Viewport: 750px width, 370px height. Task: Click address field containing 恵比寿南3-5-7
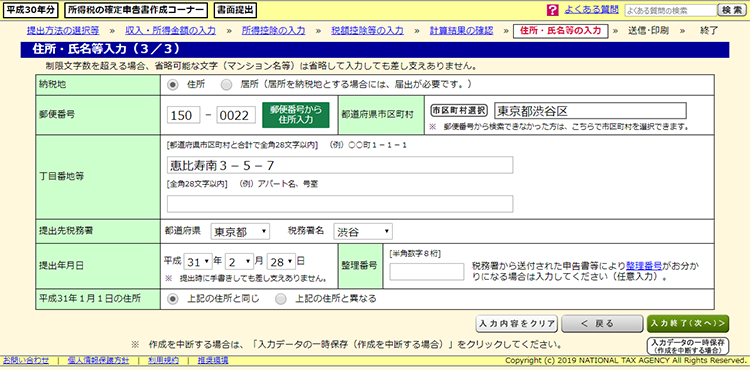(x=340, y=165)
